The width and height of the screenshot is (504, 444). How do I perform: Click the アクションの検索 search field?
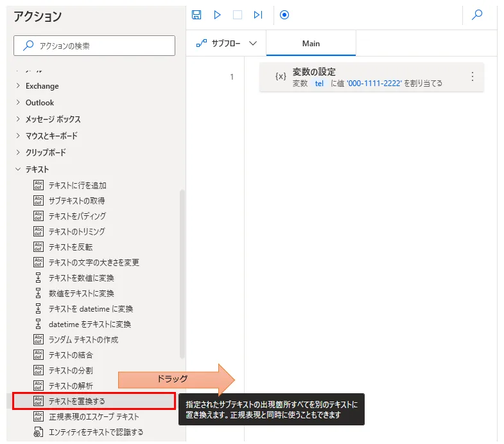coord(94,46)
